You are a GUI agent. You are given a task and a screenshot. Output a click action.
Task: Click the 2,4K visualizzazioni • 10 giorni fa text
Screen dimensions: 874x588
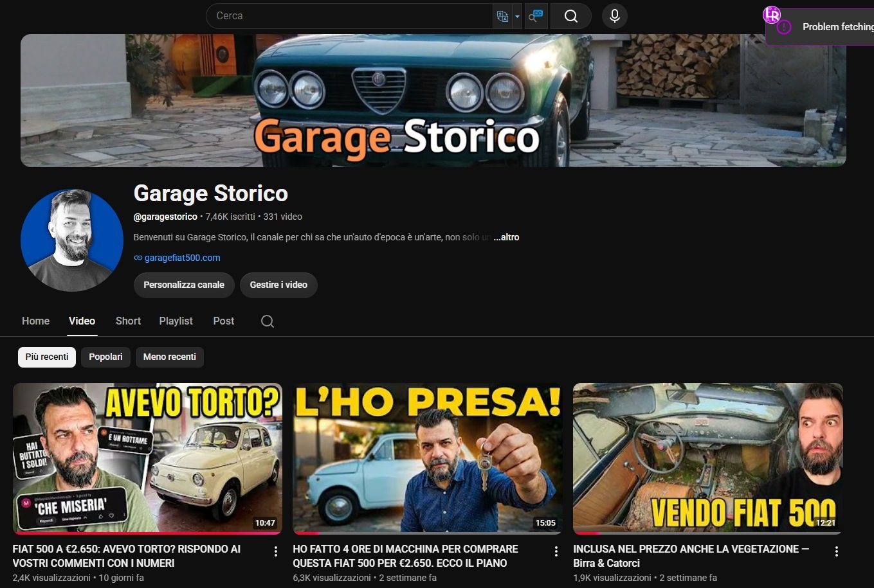[x=78, y=578]
